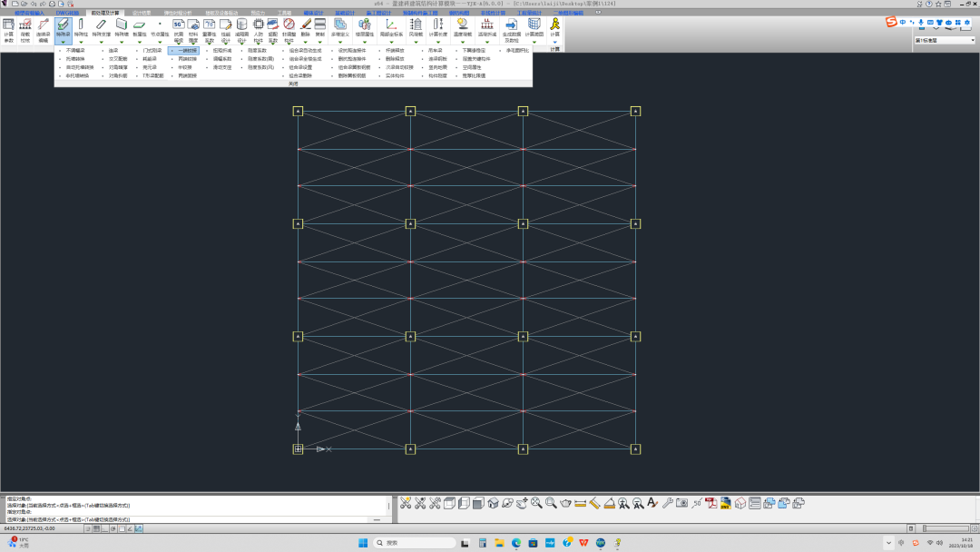Expand the blue arrow under 计算
This screenshot has height=552, width=980.
tap(555, 42)
